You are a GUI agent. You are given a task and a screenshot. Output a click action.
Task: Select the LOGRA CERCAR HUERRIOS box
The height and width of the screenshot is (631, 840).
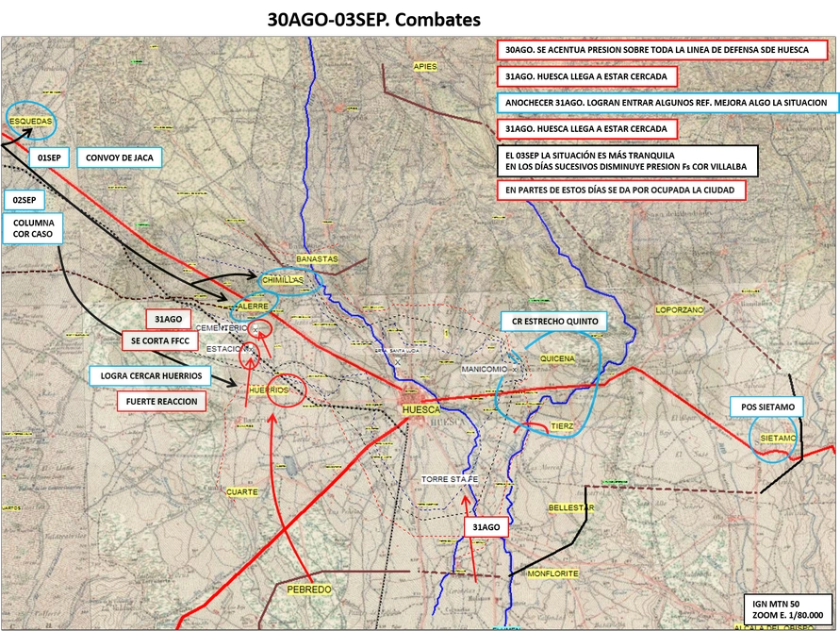coord(151,375)
